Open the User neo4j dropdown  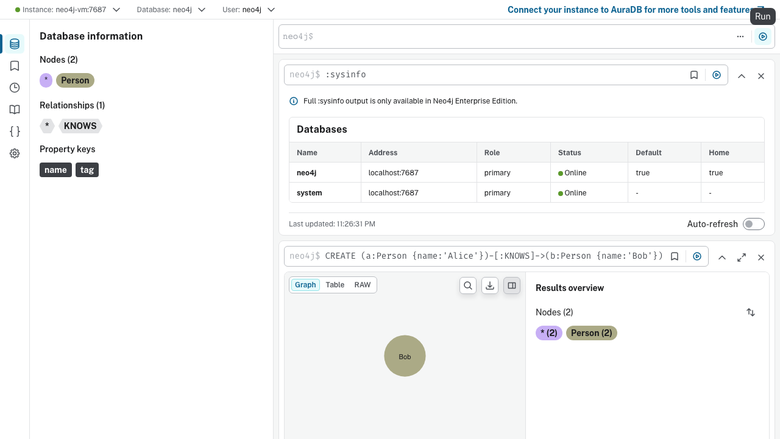tap(248, 9)
